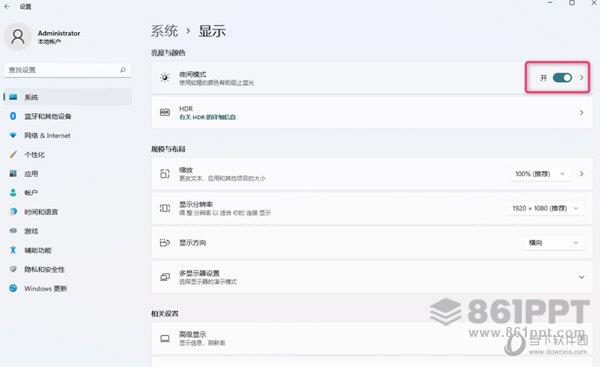Click the 显示分辨率 label

point(196,204)
